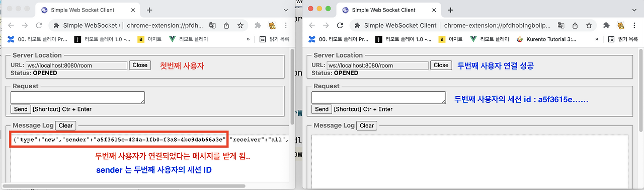Click Send button in left window
The image size is (644, 190).
pyautogui.click(x=21, y=109)
